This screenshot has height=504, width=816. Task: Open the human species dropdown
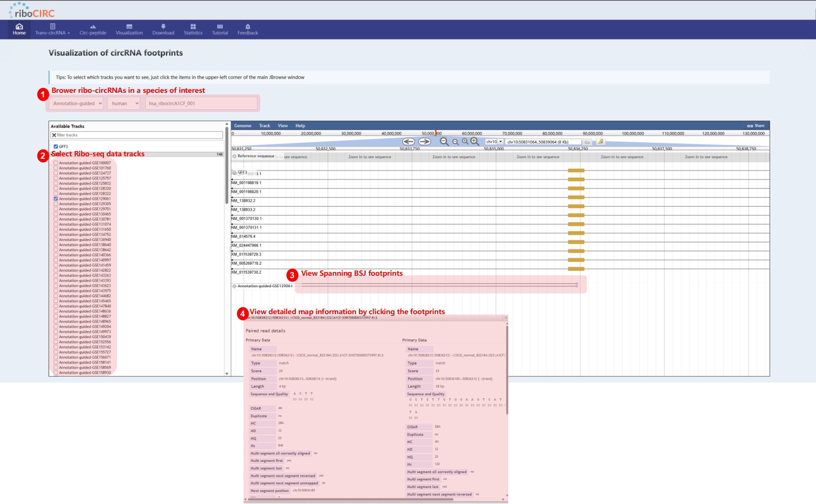point(124,103)
